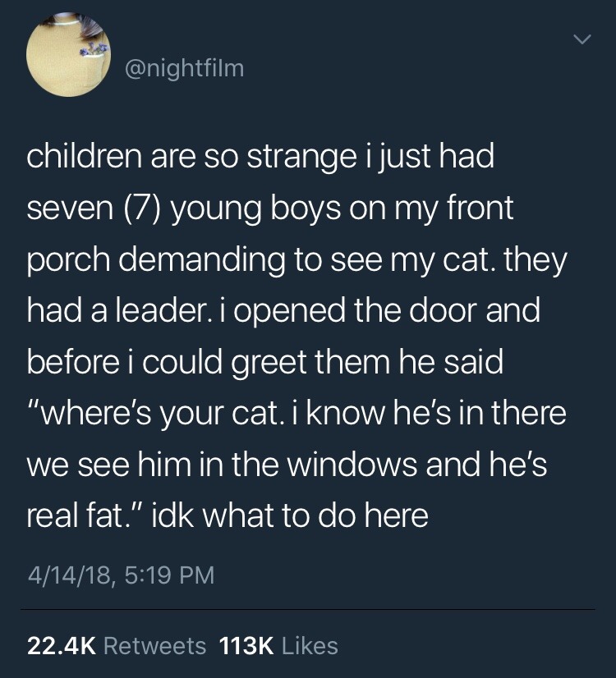Click the 5:19 PM time text
The height and width of the screenshot is (678, 616).
pyautogui.click(x=170, y=575)
